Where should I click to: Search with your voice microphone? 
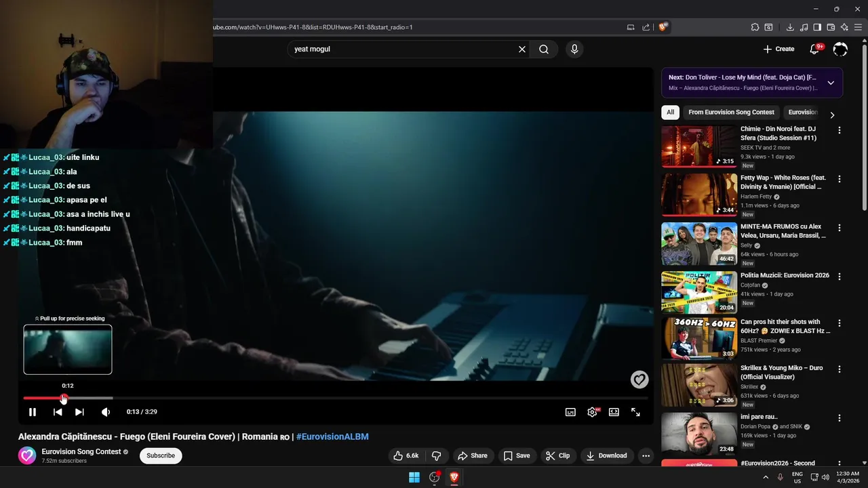[x=574, y=49]
